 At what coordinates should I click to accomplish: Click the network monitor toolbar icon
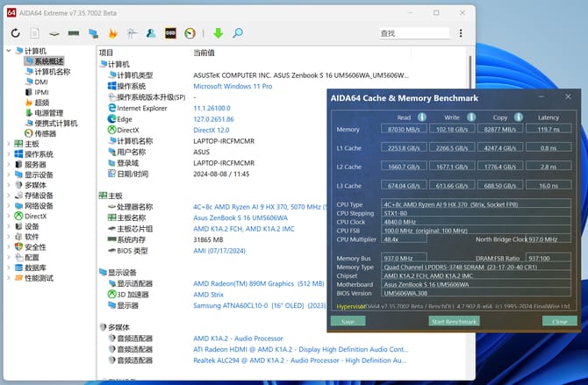pos(93,33)
